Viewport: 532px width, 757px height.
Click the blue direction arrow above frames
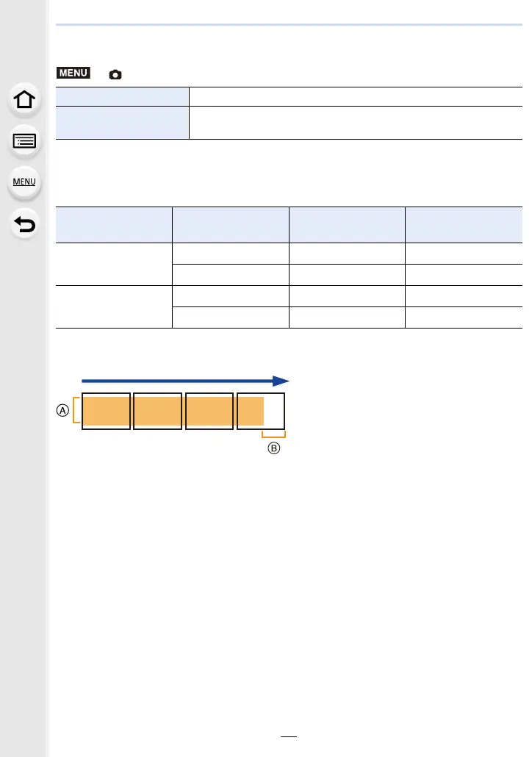185,381
